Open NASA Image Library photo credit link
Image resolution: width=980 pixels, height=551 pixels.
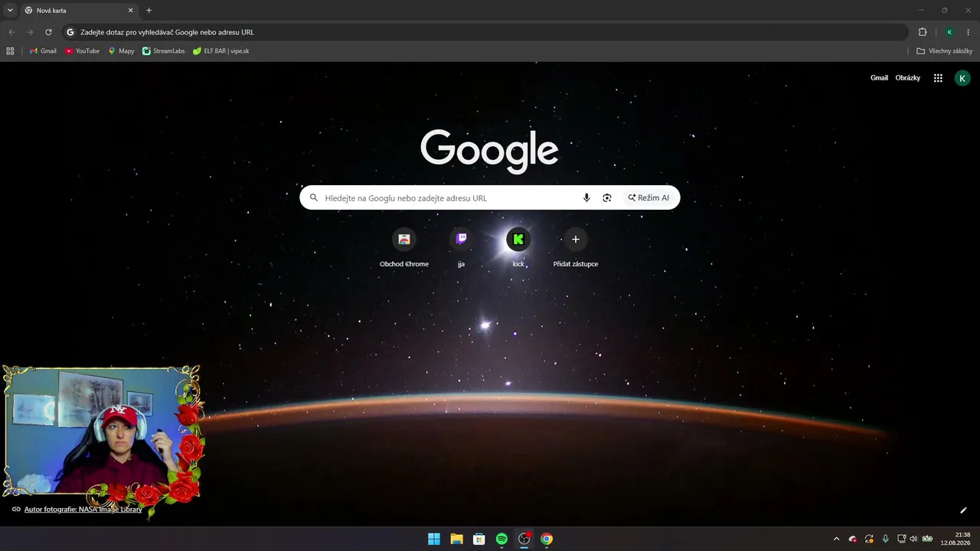pos(83,509)
